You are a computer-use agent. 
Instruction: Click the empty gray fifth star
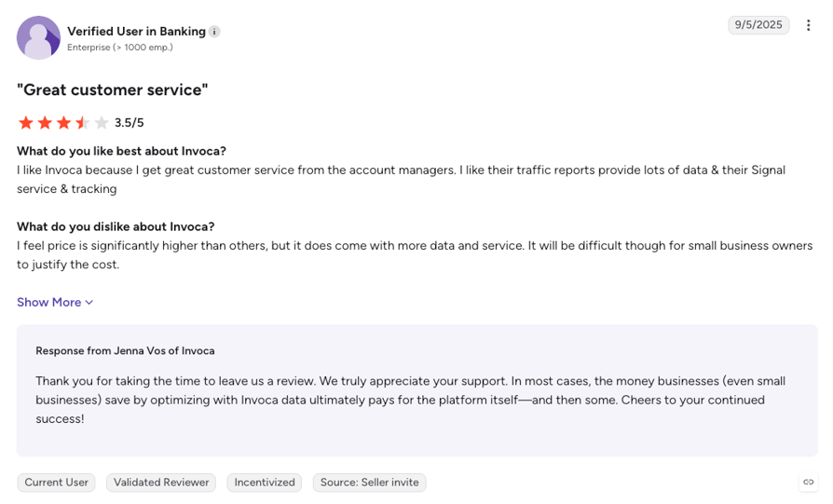tap(102, 123)
